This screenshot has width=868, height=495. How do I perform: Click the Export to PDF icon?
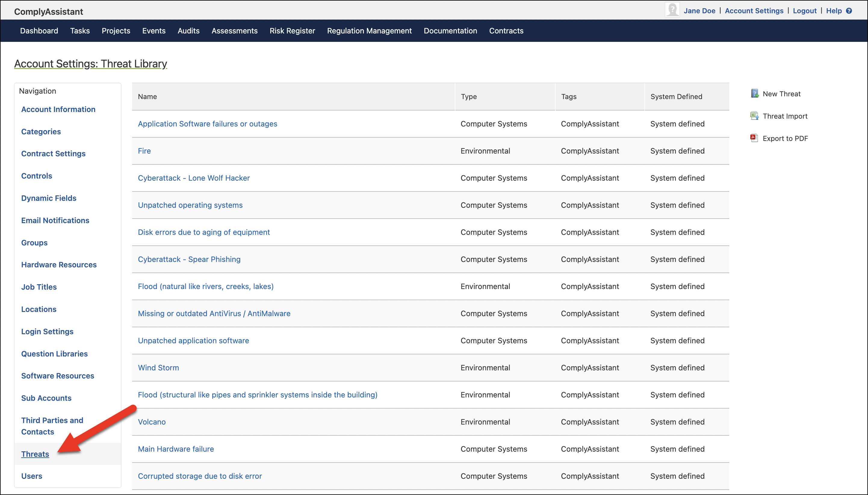coord(754,138)
